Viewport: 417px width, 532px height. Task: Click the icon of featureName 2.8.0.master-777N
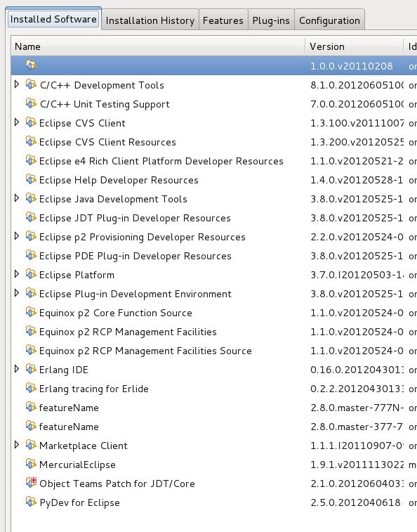point(31,407)
